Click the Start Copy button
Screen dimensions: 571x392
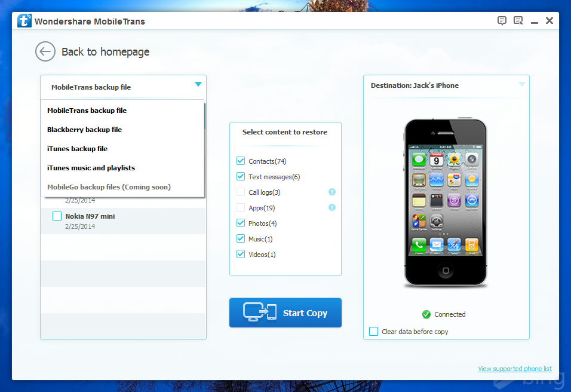point(285,313)
